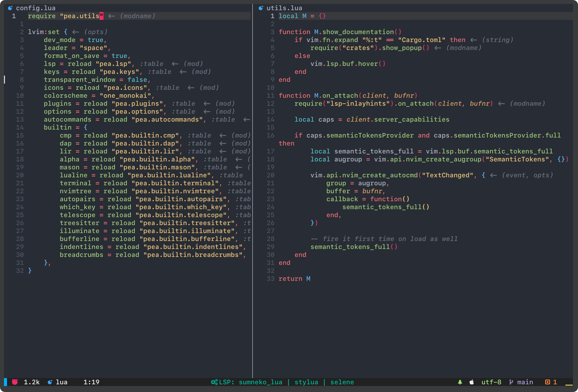
Task: Click the lua filetype icon in status bar
Action: [x=50, y=382]
